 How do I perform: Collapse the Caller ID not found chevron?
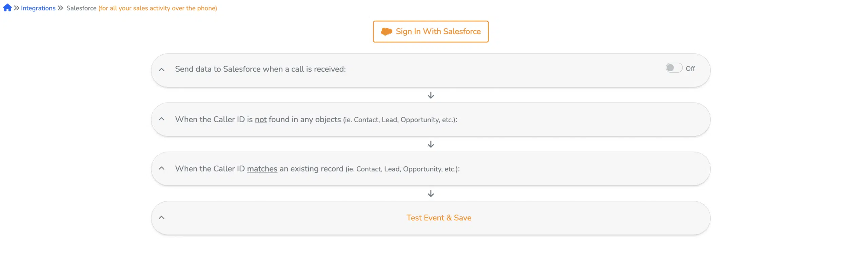(162, 119)
